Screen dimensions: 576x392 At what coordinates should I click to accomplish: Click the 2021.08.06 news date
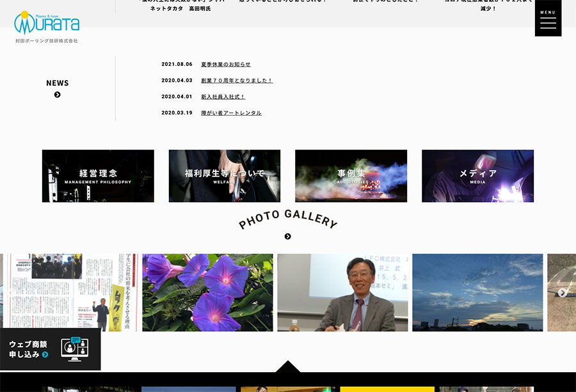click(x=177, y=64)
